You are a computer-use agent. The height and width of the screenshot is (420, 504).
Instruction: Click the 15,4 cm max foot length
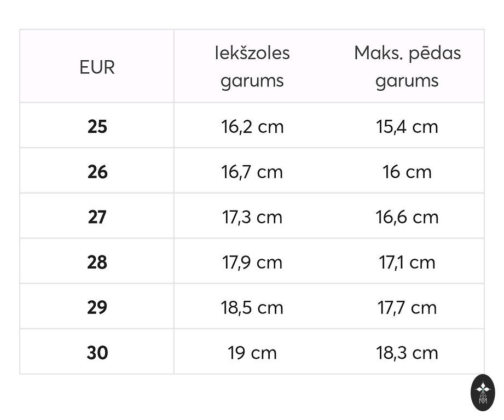(407, 127)
